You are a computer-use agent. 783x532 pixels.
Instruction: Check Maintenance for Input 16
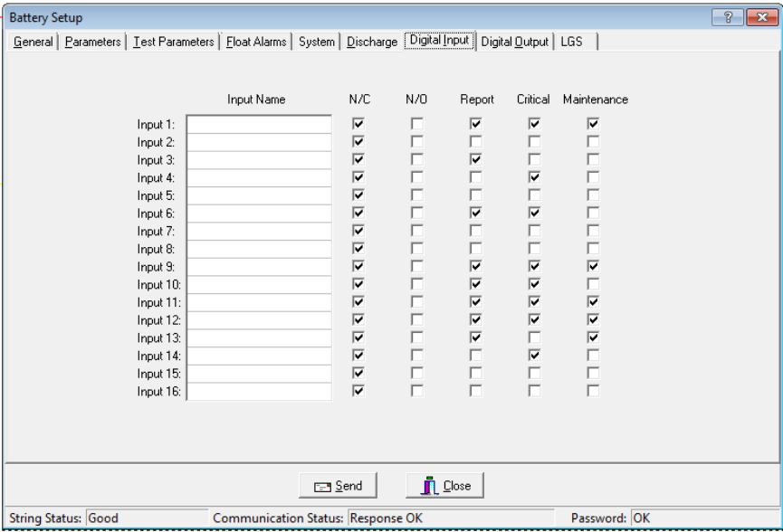(x=593, y=391)
